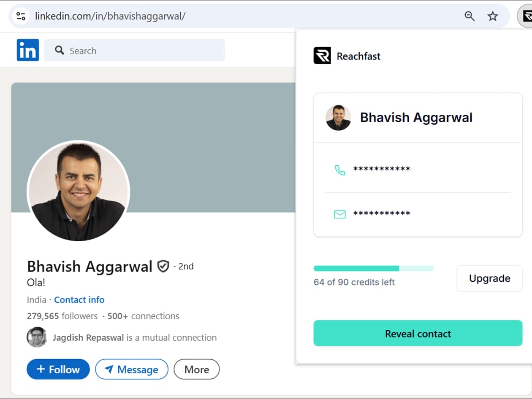Image resolution: width=532 pixels, height=399 pixels.
Task: Send a Message to Bhavish Aggarwal
Action: (x=132, y=369)
